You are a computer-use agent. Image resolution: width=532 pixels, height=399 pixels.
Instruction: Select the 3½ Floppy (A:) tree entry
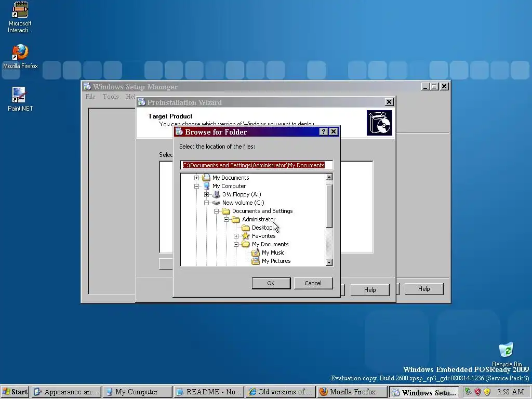coord(242,194)
